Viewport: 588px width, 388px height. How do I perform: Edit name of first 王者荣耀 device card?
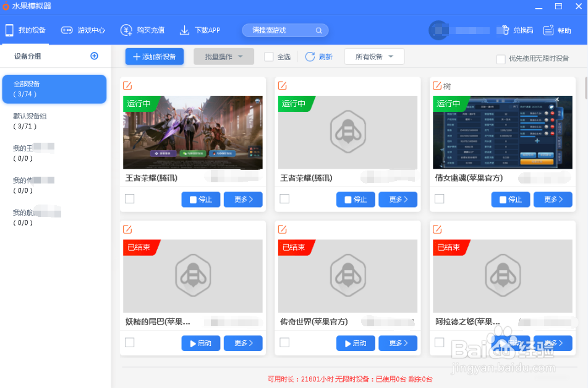[127, 85]
